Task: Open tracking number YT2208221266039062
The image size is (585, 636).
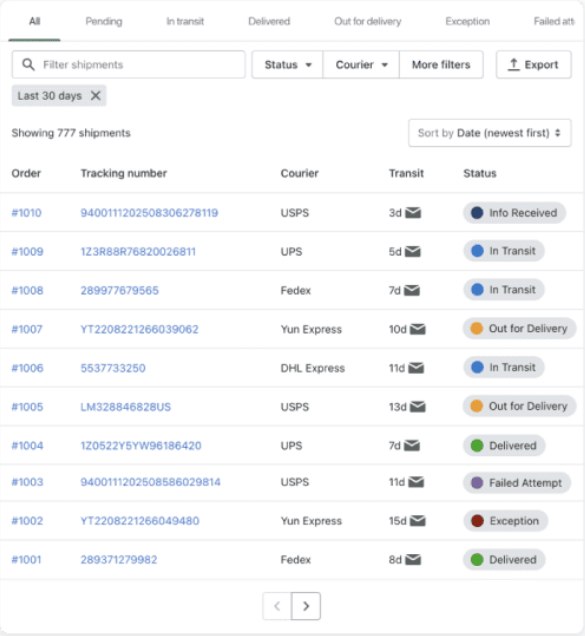Action: click(x=139, y=329)
